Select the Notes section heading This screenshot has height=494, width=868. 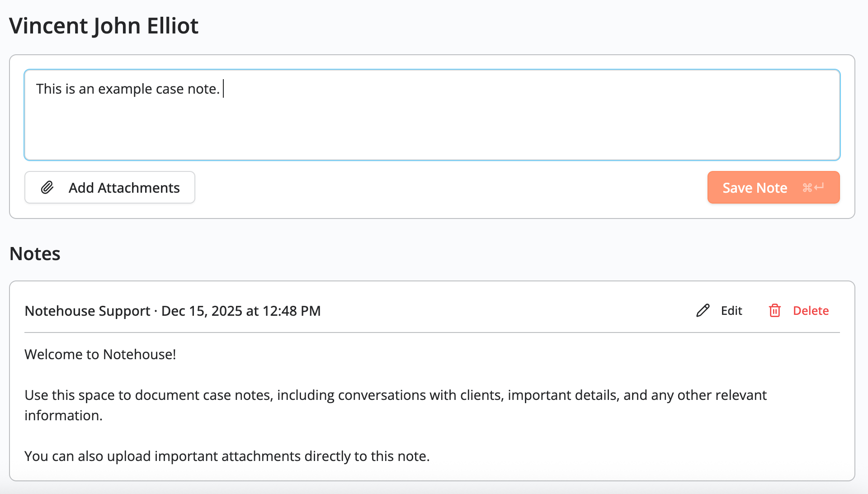tap(35, 253)
